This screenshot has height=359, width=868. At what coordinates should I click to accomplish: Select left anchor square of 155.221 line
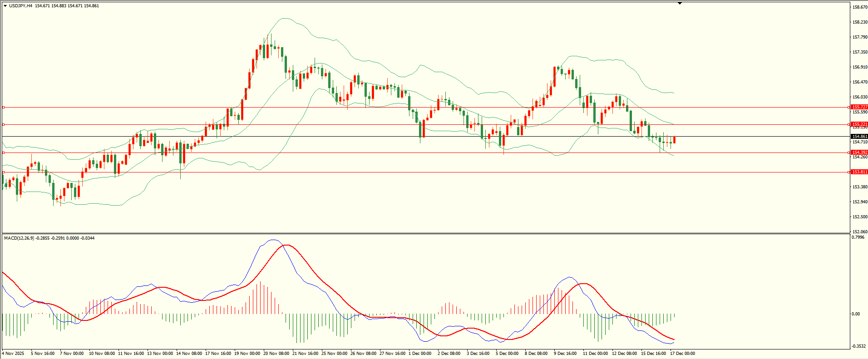(3, 124)
